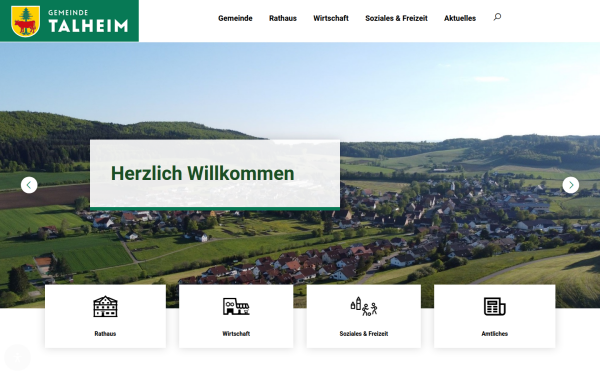Follow the Wirtschaft card label link
The width and height of the screenshot is (600, 375).
click(236, 334)
